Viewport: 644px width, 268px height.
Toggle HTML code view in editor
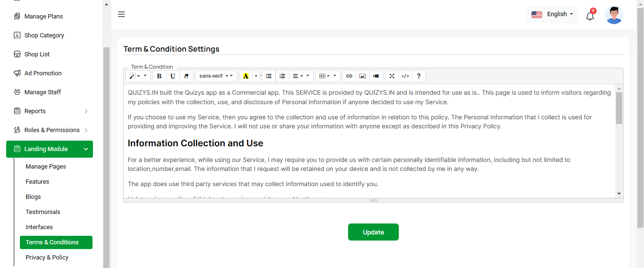click(405, 76)
